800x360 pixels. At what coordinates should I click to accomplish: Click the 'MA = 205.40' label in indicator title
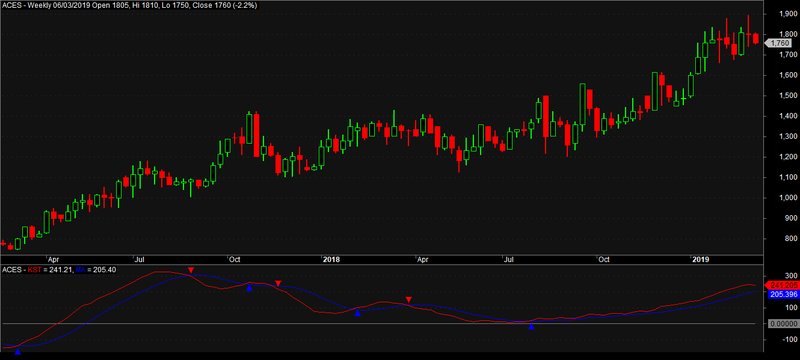click(96, 269)
